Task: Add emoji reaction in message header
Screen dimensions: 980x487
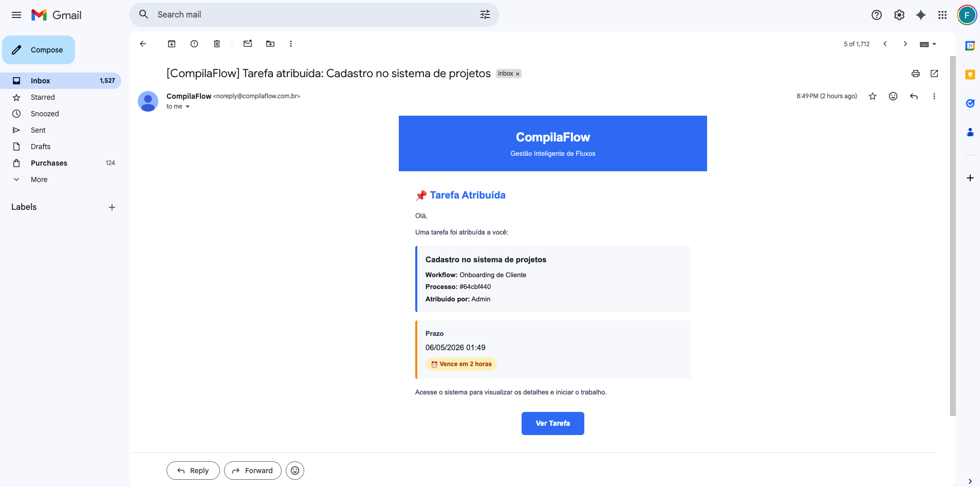Action: (x=893, y=96)
